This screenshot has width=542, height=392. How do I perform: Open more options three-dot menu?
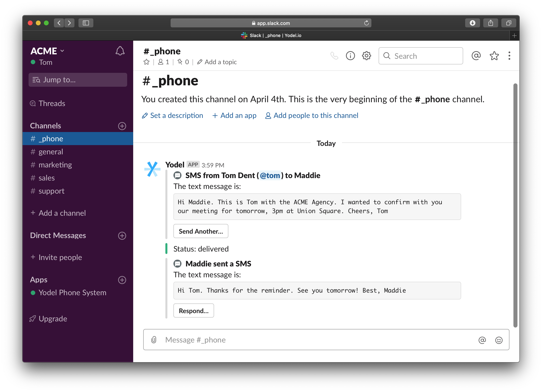tap(509, 56)
